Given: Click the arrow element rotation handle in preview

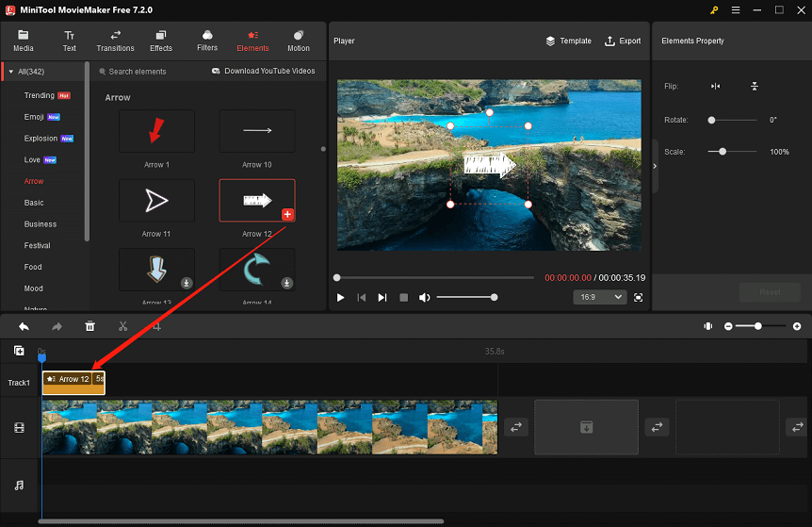Looking at the screenshot, I should (490, 112).
